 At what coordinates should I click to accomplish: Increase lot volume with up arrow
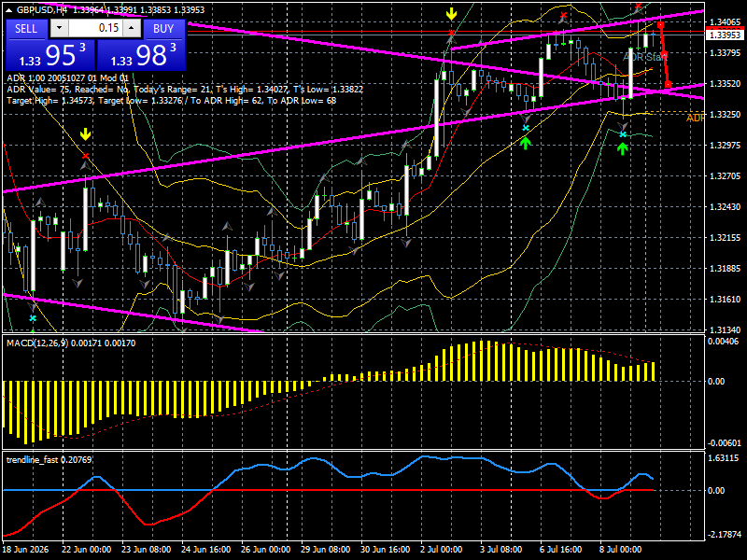click(132, 28)
